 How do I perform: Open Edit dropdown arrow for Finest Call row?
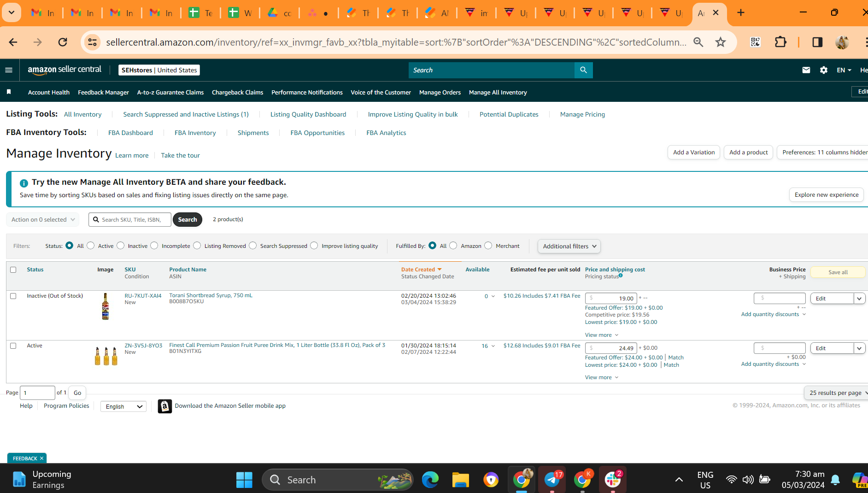pyautogui.click(x=859, y=348)
